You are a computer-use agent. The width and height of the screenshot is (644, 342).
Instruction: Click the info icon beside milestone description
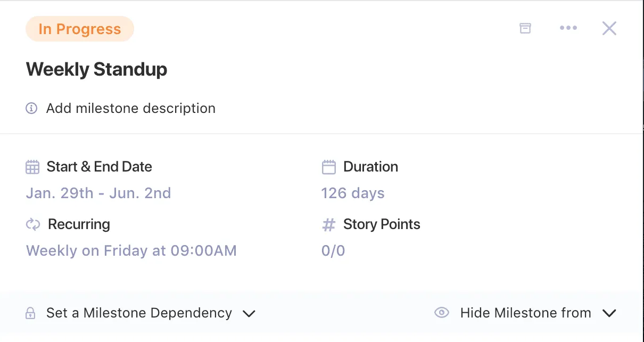coord(31,108)
